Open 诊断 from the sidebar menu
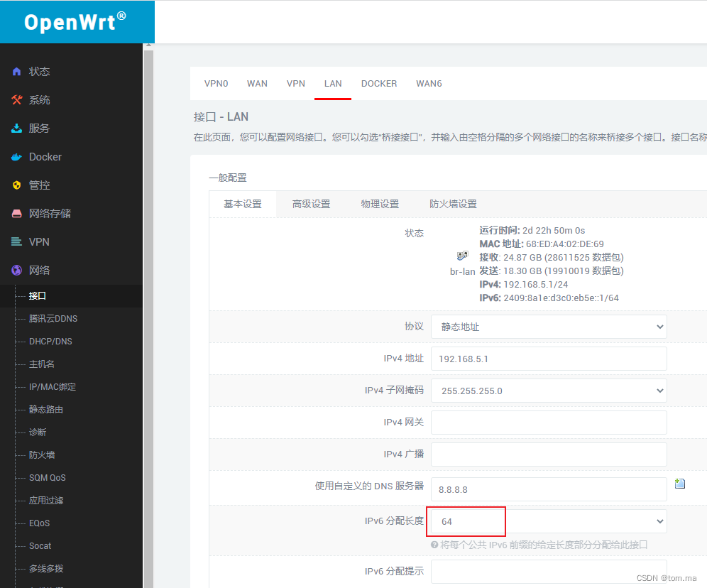707x588 pixels. click(36, 432)
